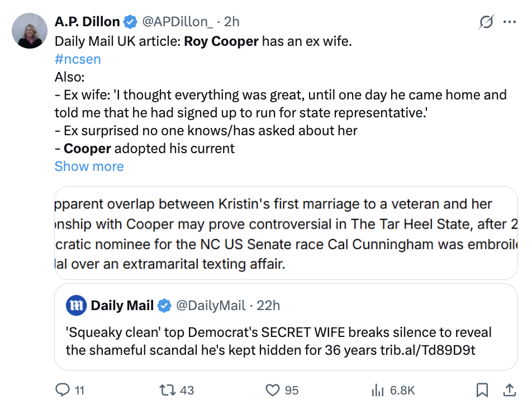The image size is (532, 409).
Task: Click A.P. Dillon's verified badge
Action: (x=130, y=22)
